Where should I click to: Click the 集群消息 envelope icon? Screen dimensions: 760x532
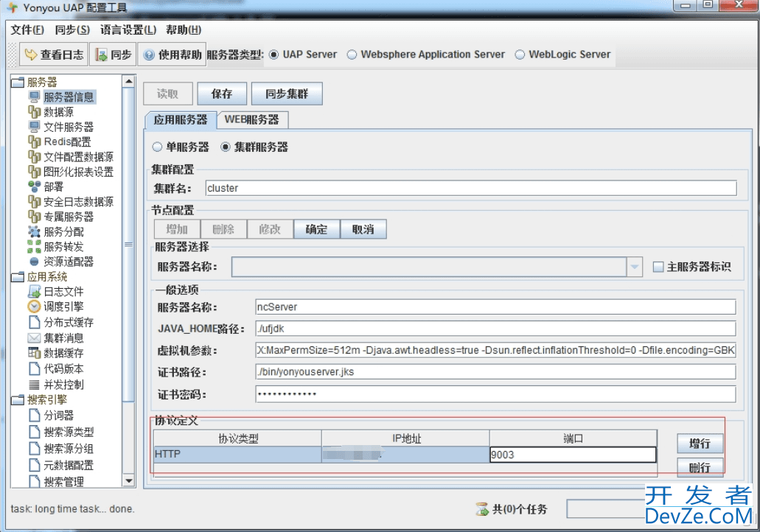(x=35, y=337)
